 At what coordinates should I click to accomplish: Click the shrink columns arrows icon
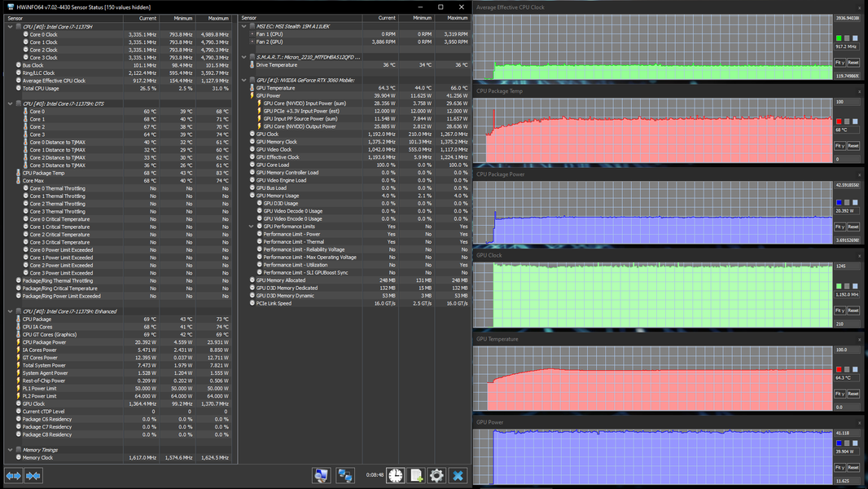33,475
